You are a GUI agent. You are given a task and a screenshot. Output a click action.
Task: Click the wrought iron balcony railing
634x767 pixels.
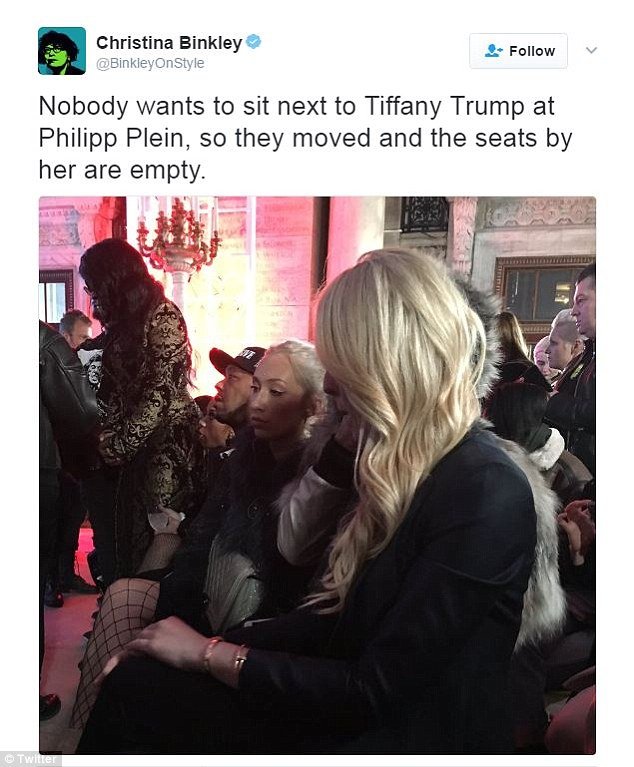tap(424, 214)
